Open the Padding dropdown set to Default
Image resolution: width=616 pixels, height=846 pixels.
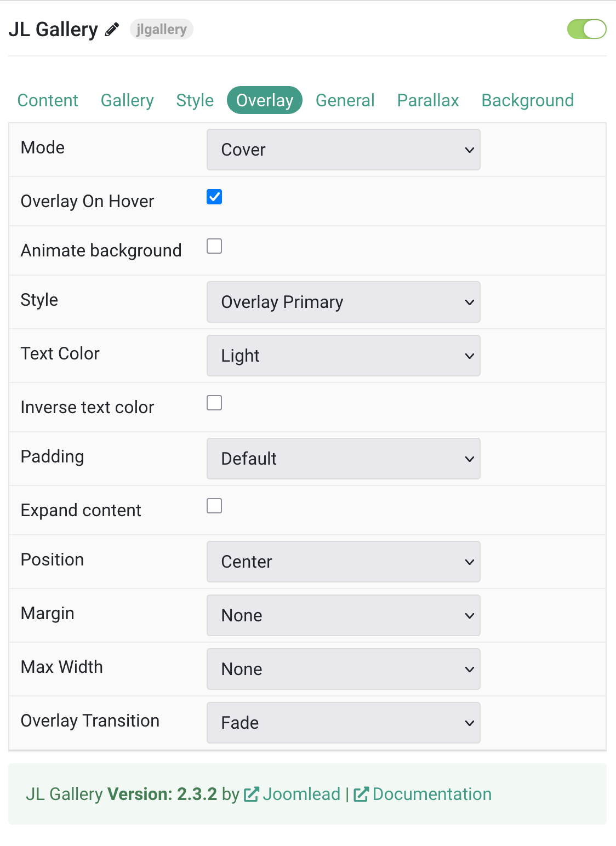click(344, 459)
